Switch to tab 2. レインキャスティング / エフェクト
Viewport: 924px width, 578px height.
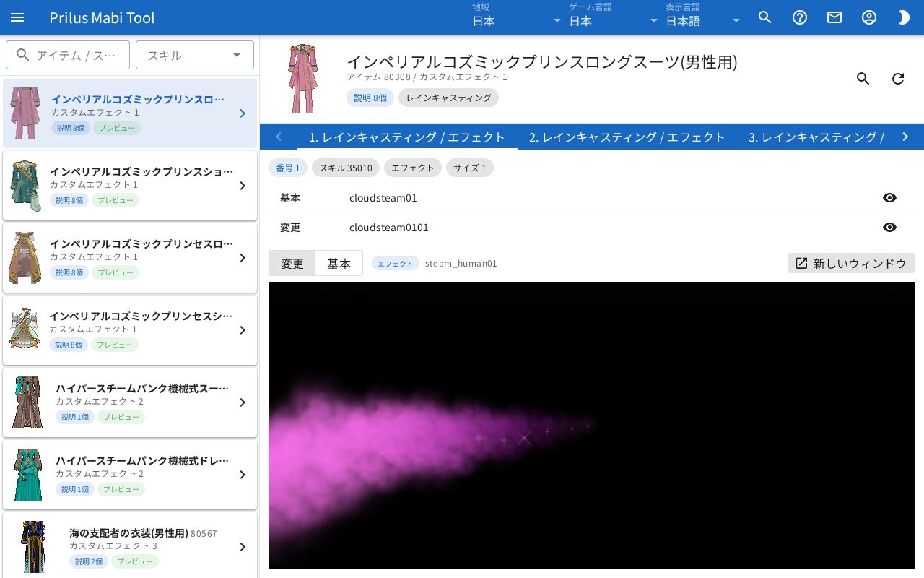click(627, 137)
